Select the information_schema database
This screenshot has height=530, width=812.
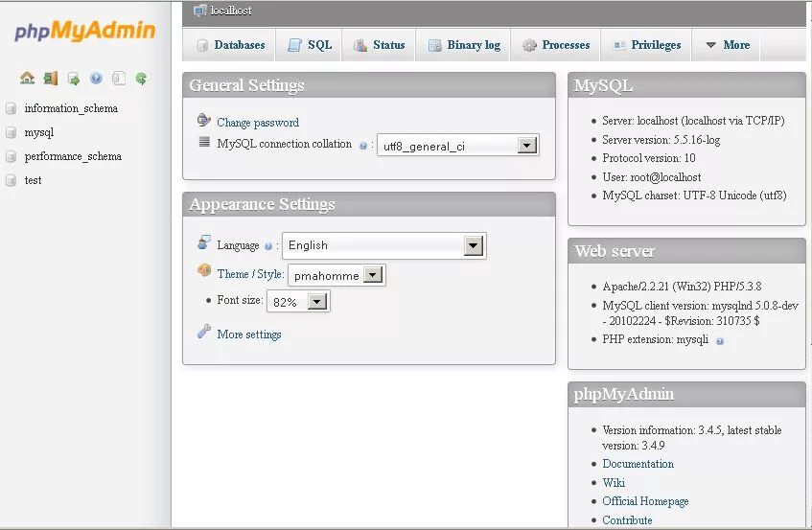pos(71,108)
